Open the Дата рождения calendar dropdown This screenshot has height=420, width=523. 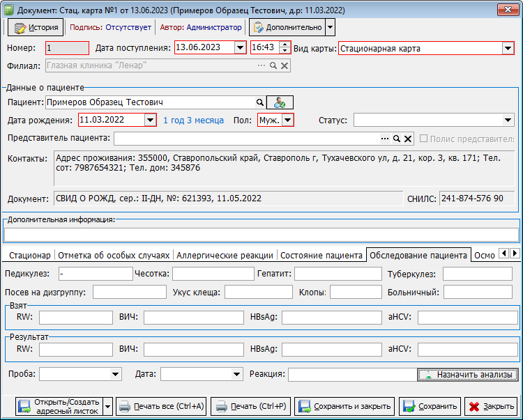click(x=150, y=120)
